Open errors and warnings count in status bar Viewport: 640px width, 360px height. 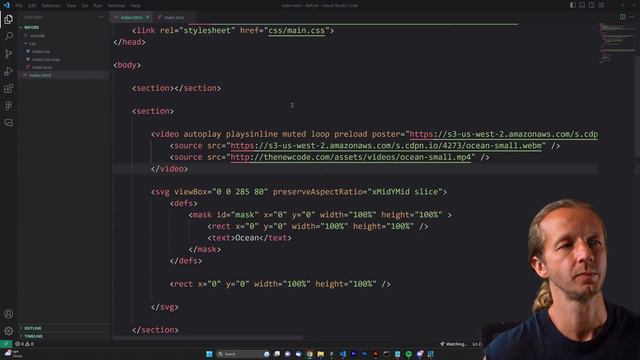(24, 344)
